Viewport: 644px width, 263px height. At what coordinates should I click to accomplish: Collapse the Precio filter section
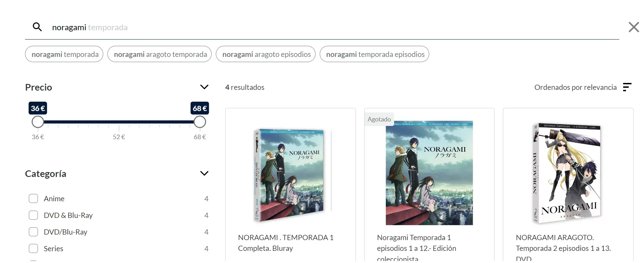(x=204, y=87)
